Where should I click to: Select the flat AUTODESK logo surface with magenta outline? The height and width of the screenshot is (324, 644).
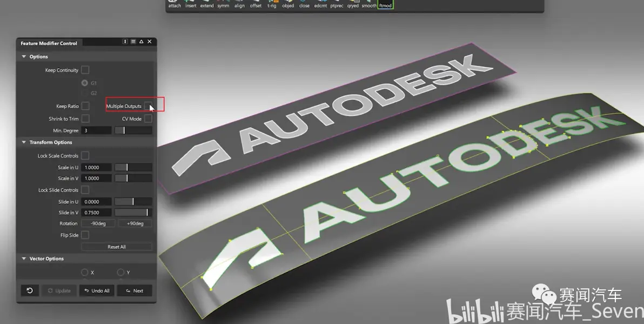(x=337, y=119)
